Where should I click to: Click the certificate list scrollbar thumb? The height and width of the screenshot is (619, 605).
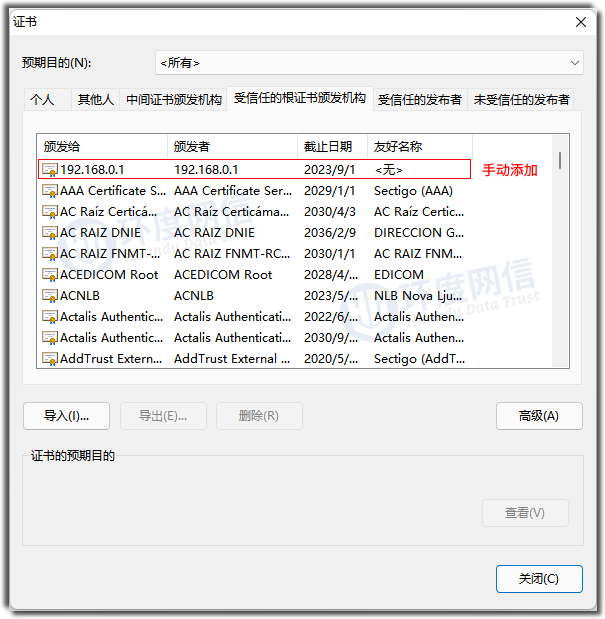pos(560,161)
